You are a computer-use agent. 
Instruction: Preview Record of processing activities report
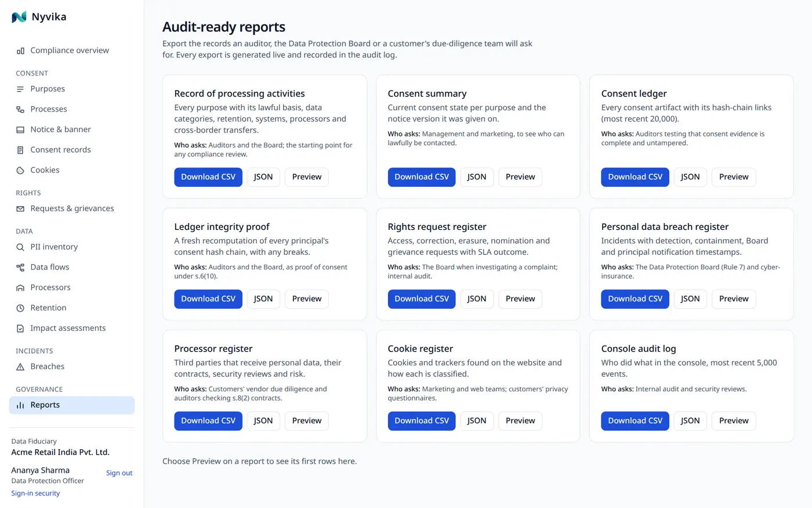pos(307,177)
